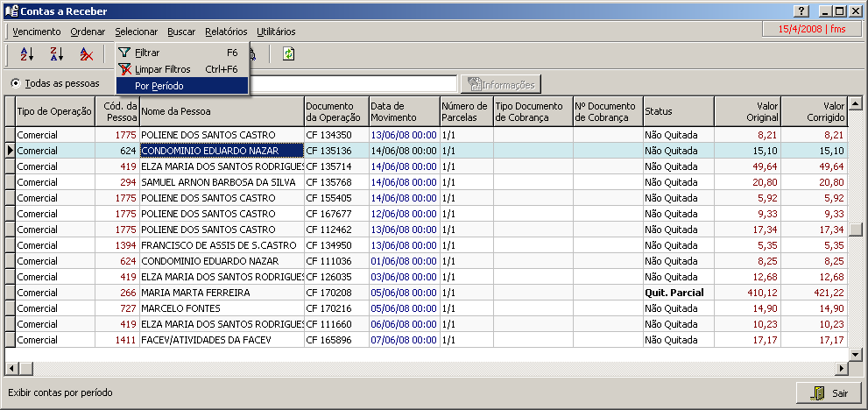868x410 pixels.
Task: Click the Valor Corrigido column header
Action: [815, 111]
